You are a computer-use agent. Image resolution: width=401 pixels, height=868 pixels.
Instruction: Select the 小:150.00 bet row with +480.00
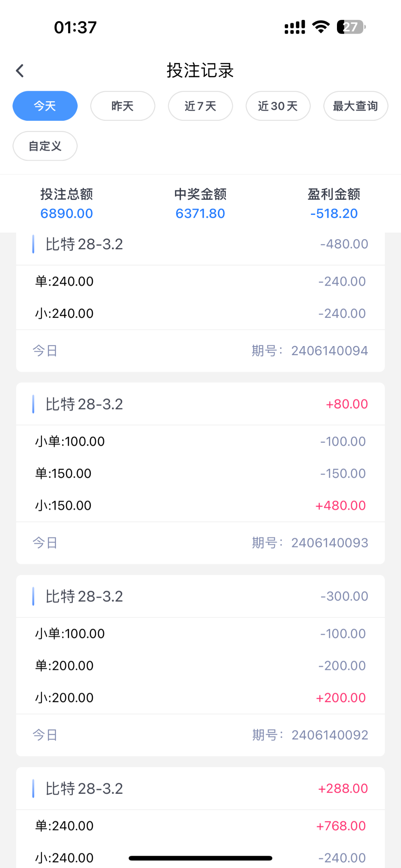200,505
